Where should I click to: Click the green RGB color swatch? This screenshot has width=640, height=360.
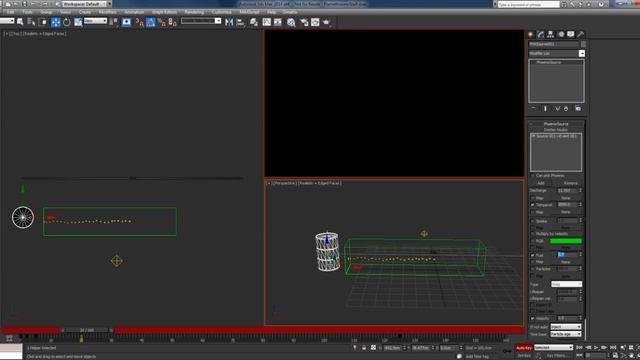pyautogui.click(x=566, y=241)
